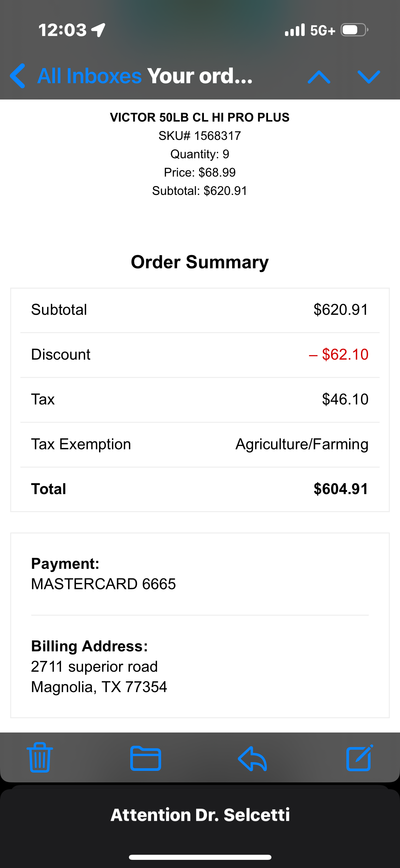Tap the battery indicator in status bar

[x=354, y=30]
